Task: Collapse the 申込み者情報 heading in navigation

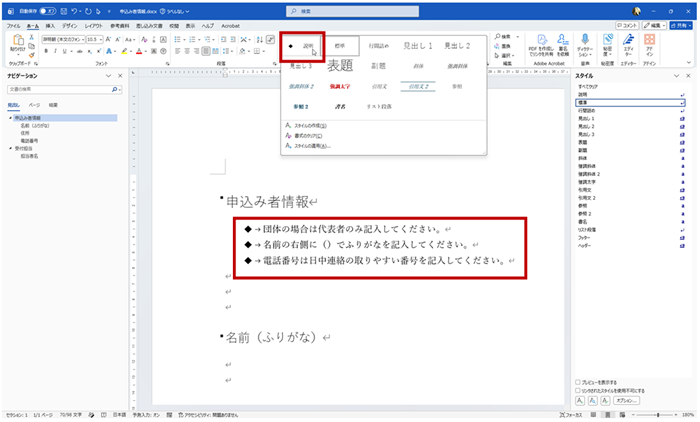Action: point(10,118)
